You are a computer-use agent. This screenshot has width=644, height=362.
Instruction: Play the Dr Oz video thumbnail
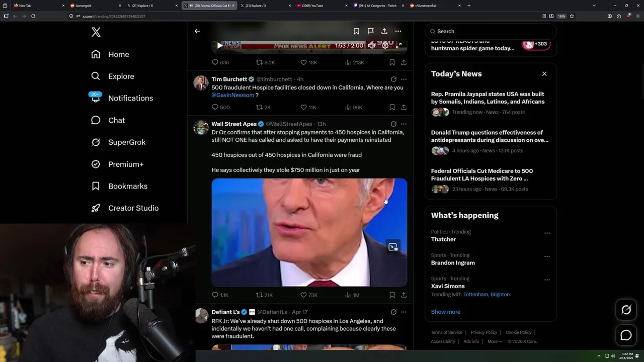click(309, 232)
